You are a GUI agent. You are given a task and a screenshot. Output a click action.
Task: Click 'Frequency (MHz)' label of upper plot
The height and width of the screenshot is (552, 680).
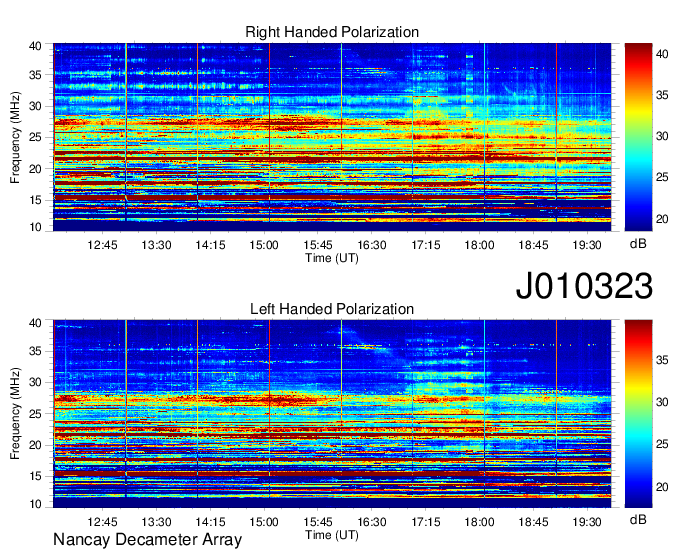point(15,137)
